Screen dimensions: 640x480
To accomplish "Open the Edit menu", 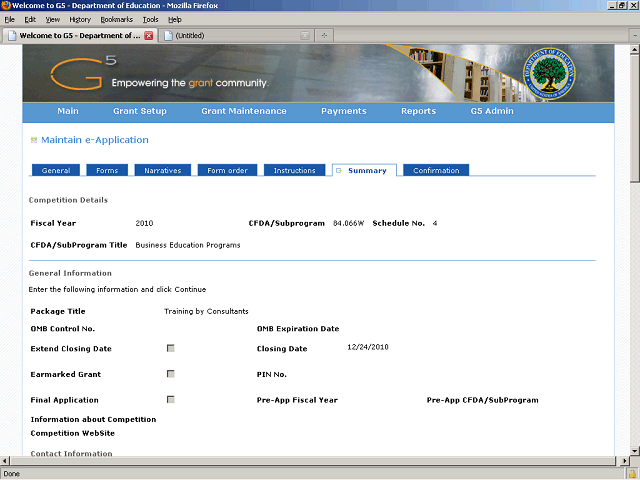I will [30, 20].
